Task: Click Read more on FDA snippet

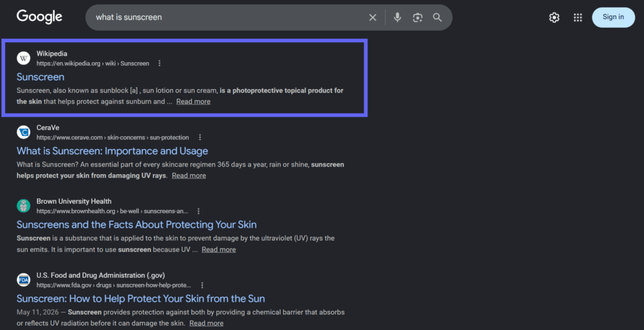Action: click(x=206, y=323)
